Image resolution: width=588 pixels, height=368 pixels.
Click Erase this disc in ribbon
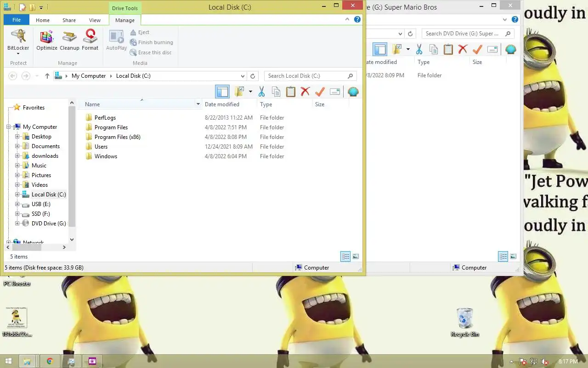pos(151,52)
